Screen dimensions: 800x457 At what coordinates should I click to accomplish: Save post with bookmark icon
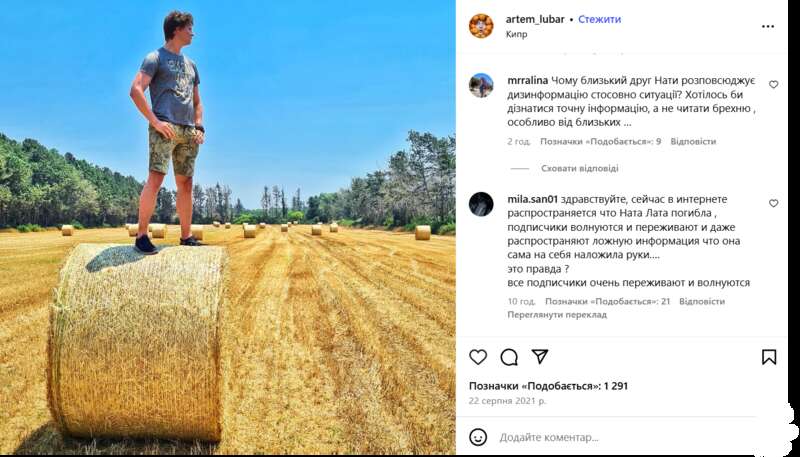coord(769,357)
